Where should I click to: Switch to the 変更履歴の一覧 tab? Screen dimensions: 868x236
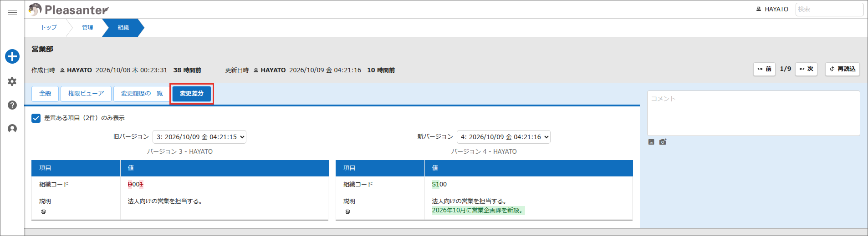[x=142, y=94]
